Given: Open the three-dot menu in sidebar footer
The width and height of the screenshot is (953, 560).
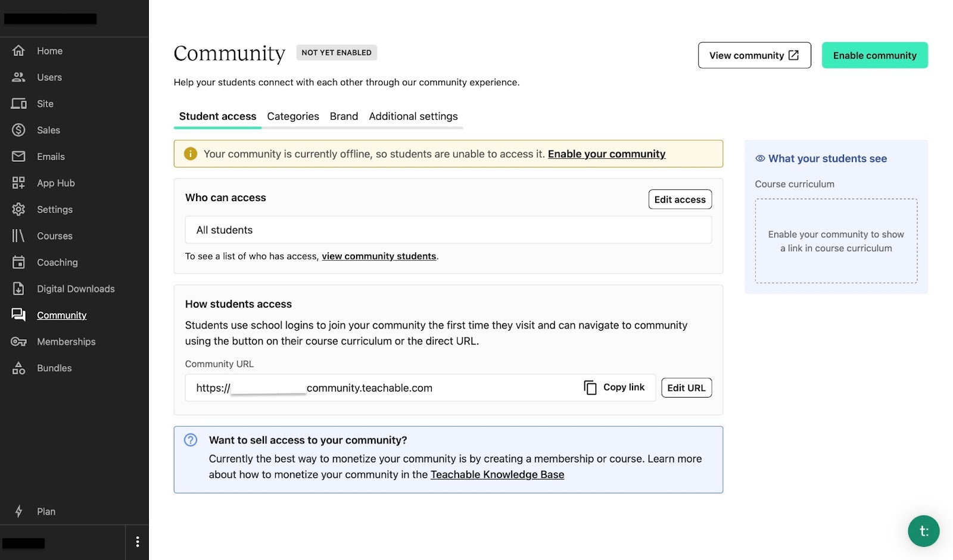Looking at the screenshot, I should [x=138, y=542].
